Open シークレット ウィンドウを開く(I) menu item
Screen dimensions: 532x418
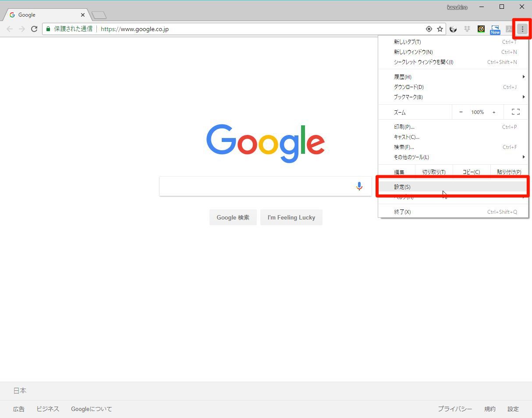coord(454,62)
